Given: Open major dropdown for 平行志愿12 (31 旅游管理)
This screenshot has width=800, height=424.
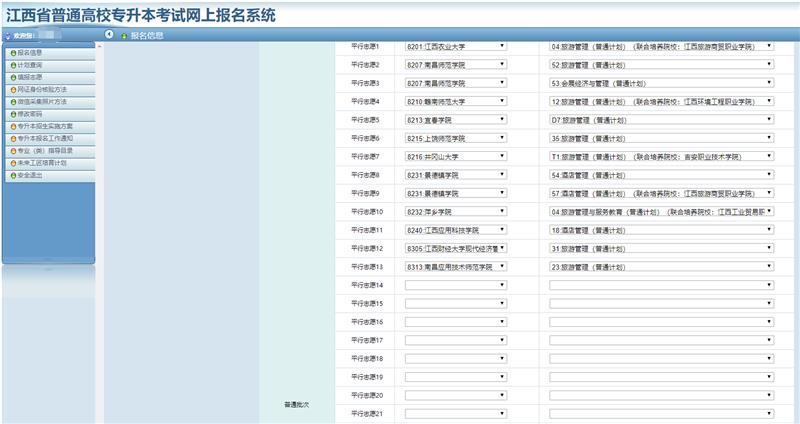Looking at the screenshot, I should 662,248.
